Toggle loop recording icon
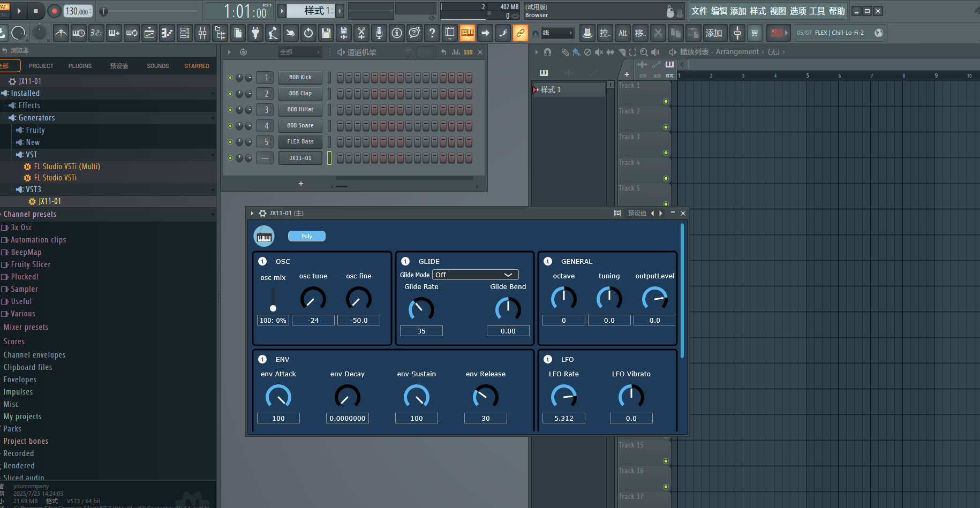Viewport: 980px width, 508px height. [x=132, y=33]
